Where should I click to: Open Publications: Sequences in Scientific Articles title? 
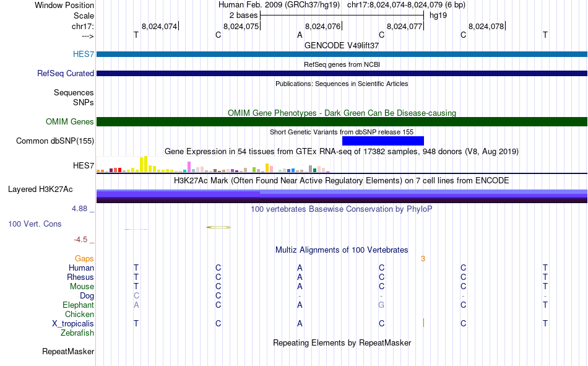[x=342, y=84]
